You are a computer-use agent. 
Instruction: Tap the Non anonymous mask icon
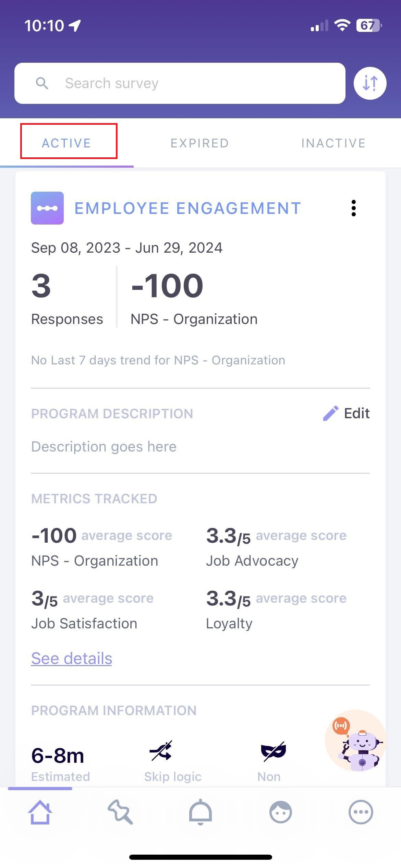pyautogui.click(x=273, y=751)
